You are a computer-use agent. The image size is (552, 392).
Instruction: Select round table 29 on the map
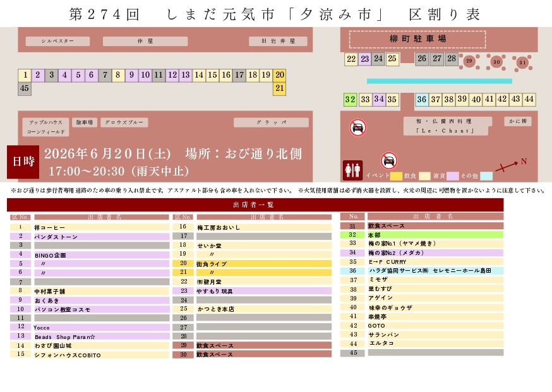[x=469, y=61]
